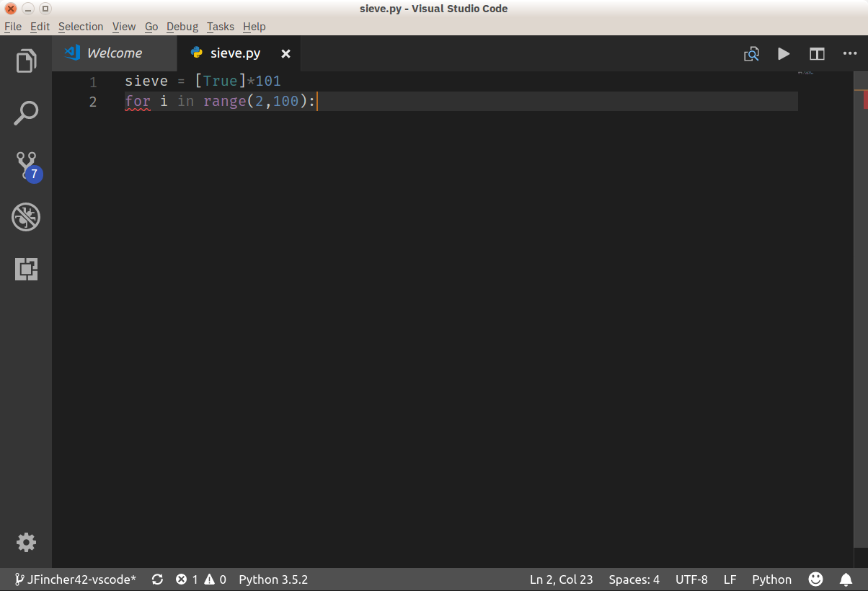
Task: Open the Explorer view in the activity bar
Action: click(x=26, y=61)
